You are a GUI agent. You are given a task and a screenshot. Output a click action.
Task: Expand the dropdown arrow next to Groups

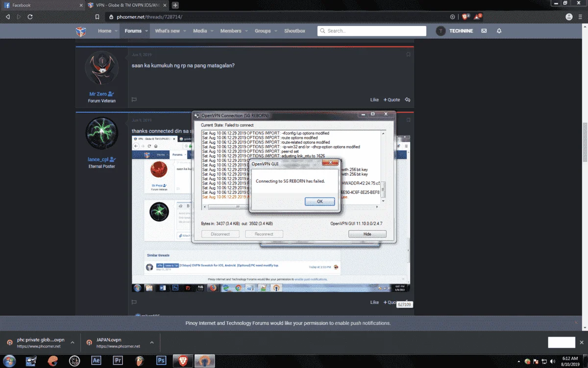coord(275,31)
